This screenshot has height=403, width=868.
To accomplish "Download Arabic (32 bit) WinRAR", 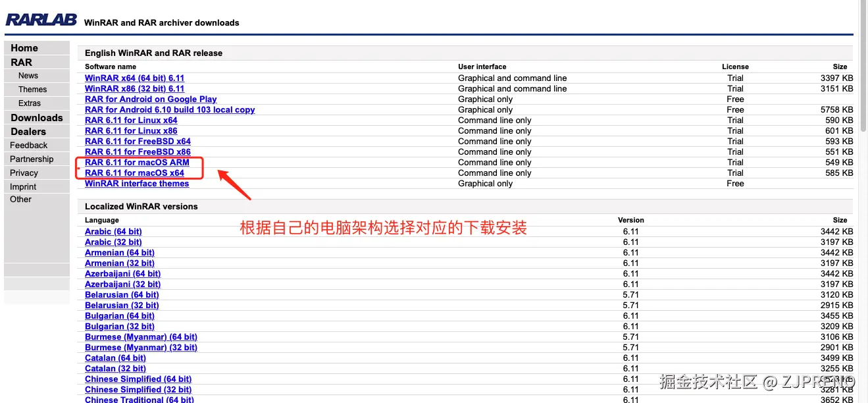I will coord(113,242).
